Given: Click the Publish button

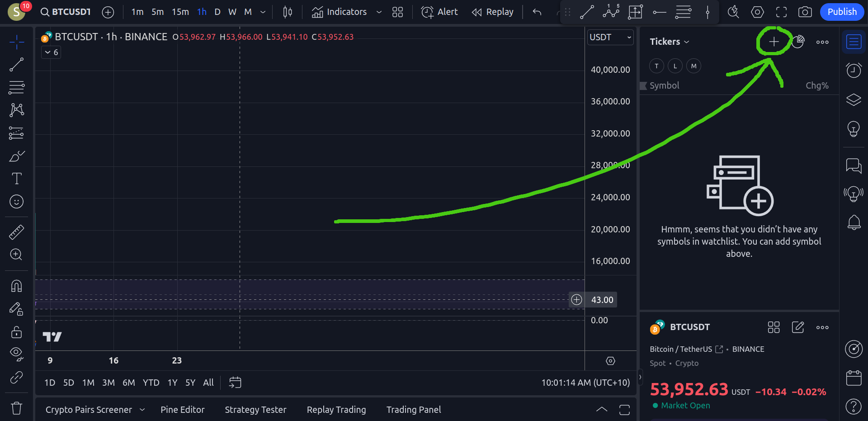Looking at the screenshot, I should tap(842, 12).
